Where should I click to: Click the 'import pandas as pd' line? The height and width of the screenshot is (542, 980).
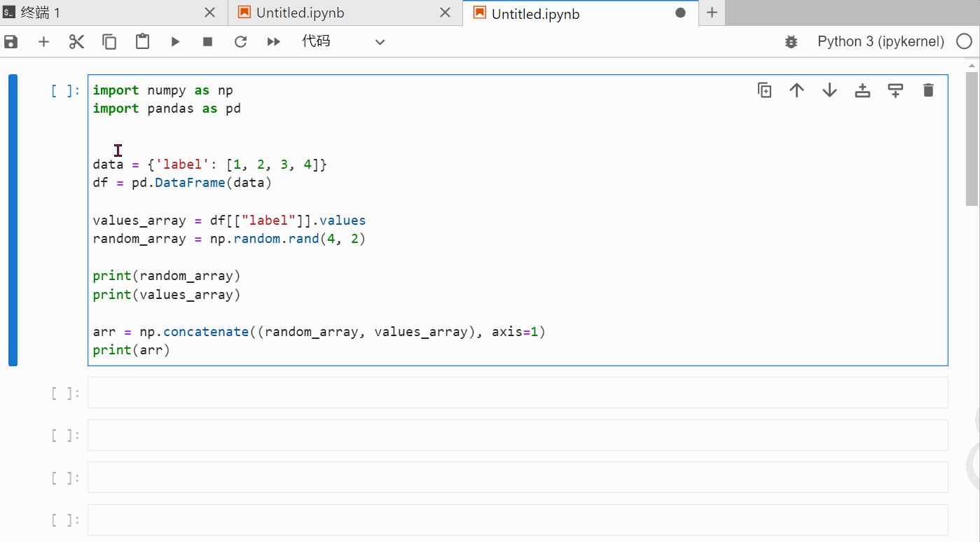pos(167,109)
